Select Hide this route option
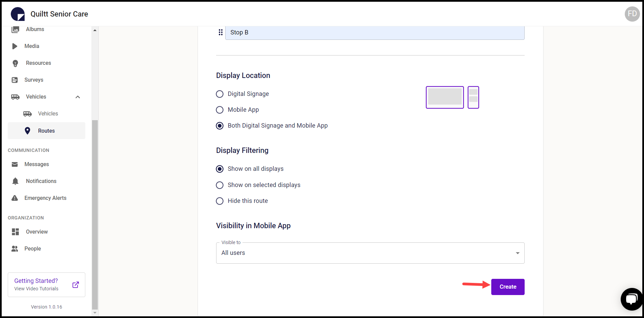This screenshot has height=318, width=644. [219, 201]
